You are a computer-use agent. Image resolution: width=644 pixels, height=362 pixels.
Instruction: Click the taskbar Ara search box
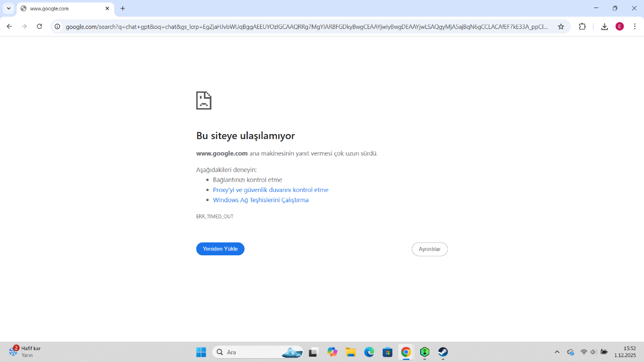coord(258,352)
